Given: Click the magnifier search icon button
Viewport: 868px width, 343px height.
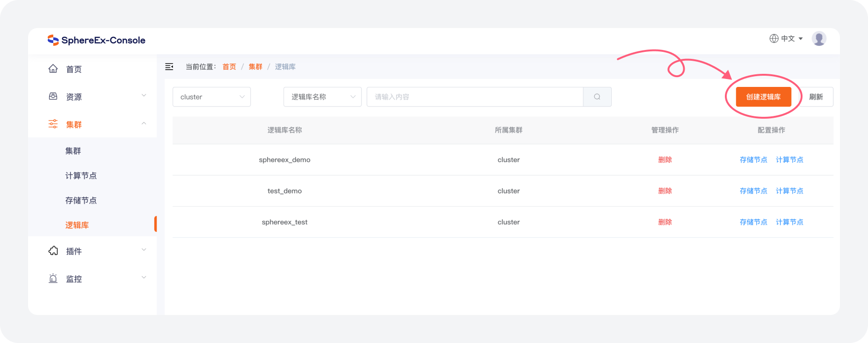Looking at the screenshot, I should [x=597, y=97].
